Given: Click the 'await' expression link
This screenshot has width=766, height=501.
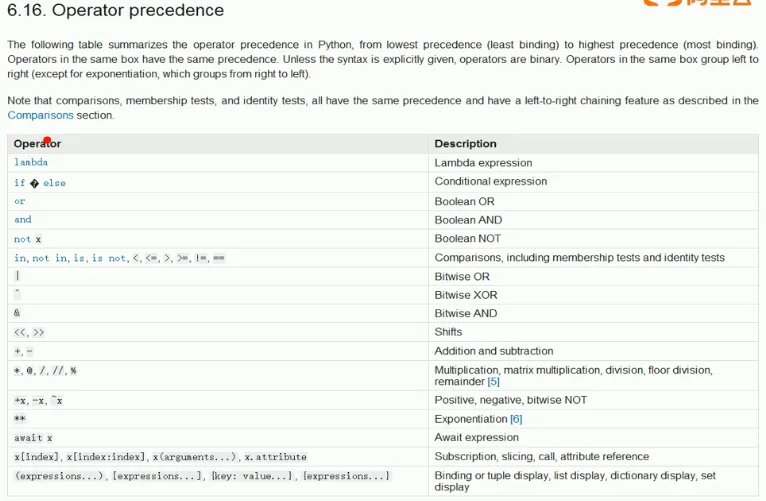Looking at the screenshot, I should point(29,438).
